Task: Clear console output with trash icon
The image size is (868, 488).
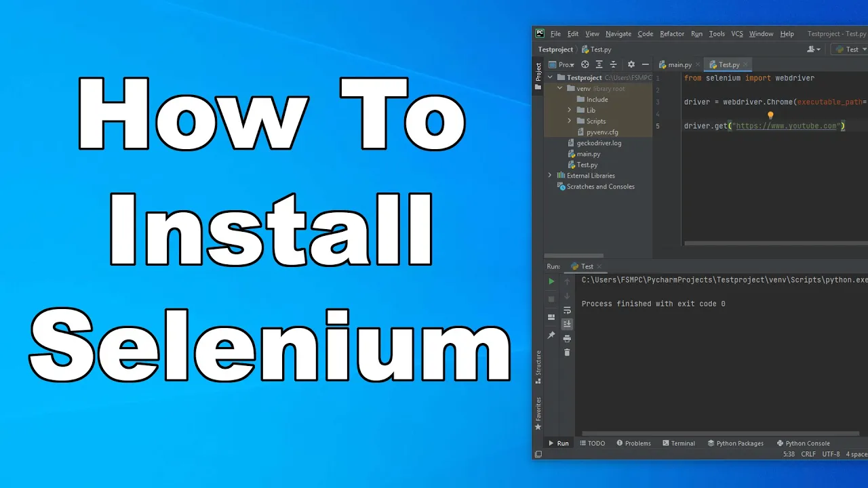Action: [x=568, y=352]
